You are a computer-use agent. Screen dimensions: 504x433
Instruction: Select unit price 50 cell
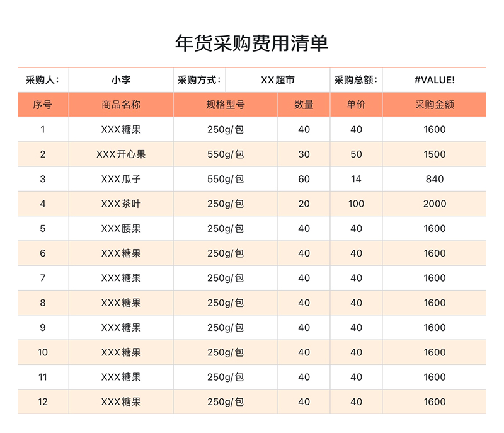click(x=356, y=154)
